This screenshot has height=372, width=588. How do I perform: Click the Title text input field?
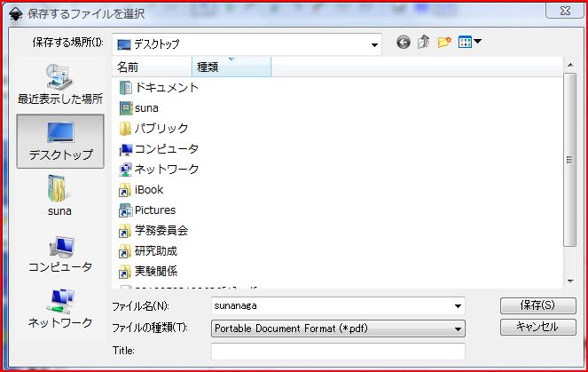[x=338, y=352]
